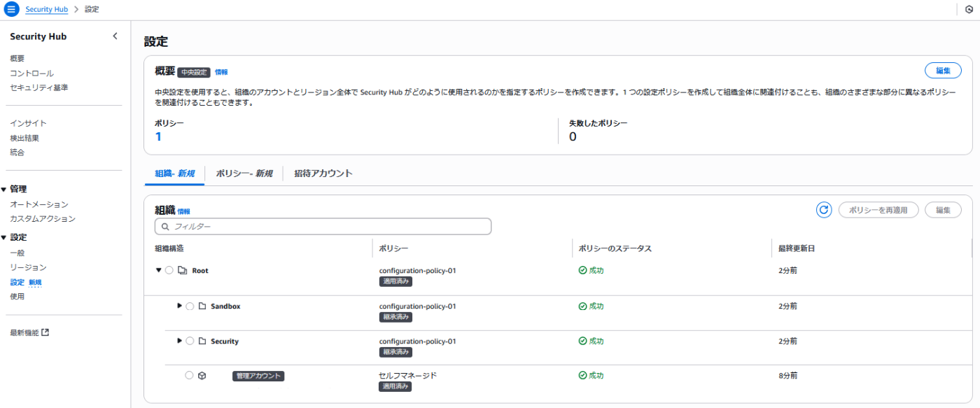Click the Sandbox folder icon
The height and width of the screenshot is (408, 980).
(x=202, y=307)
